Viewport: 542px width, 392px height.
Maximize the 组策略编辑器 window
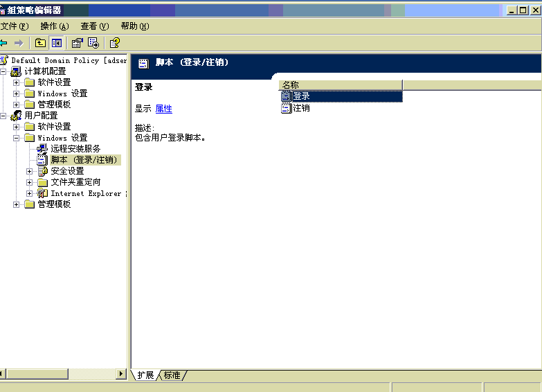(x=523, y=10)
